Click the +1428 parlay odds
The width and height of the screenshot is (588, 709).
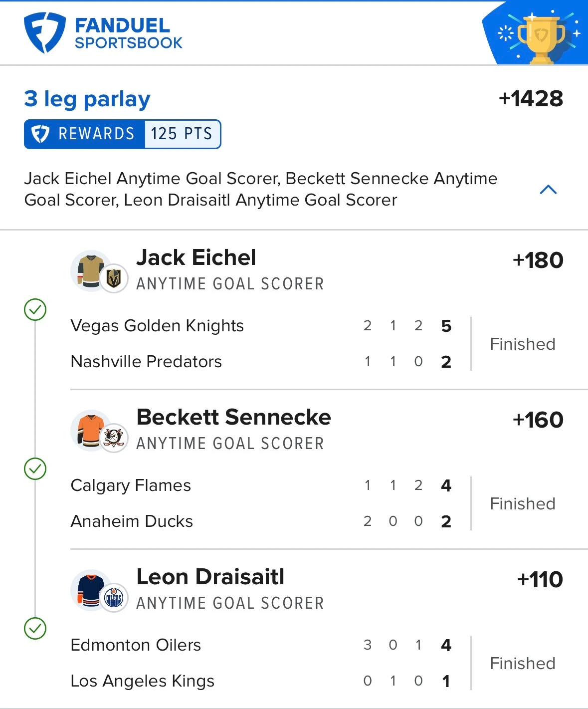coord(531,99)
